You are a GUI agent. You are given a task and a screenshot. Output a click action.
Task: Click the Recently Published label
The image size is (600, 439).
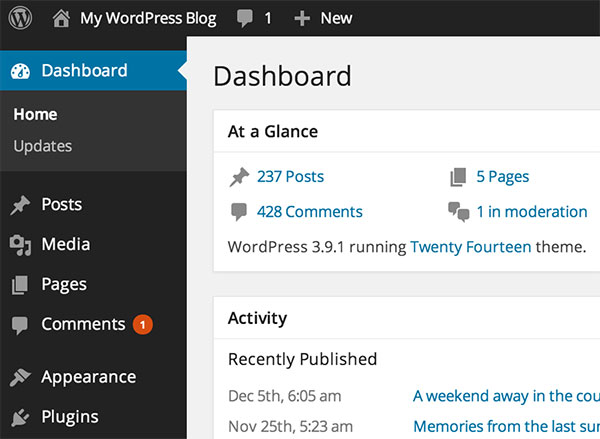[x=302, y=359]
